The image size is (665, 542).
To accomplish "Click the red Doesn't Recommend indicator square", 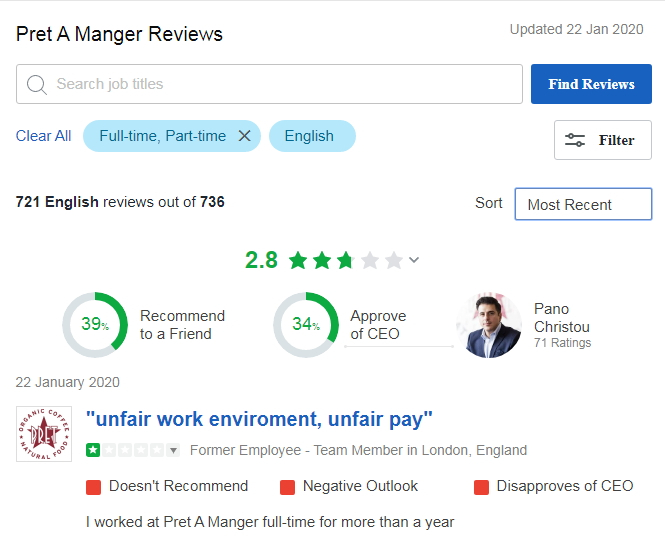I will (x=93, y=487).
